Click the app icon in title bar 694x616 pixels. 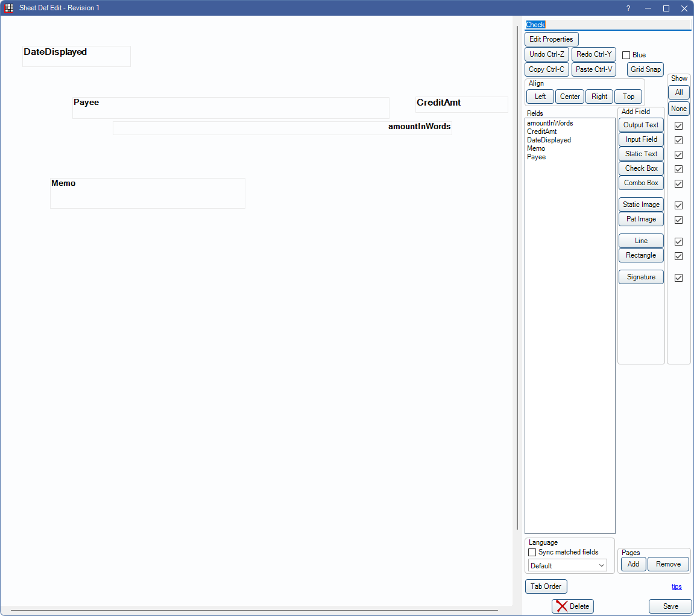click(9, 8)
